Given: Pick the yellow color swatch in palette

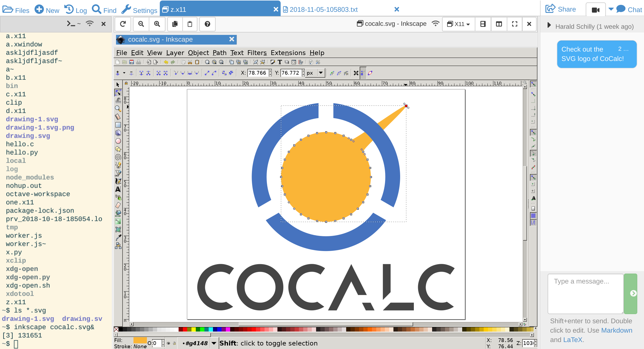Looking at the screenshot, I should (194, 329).
